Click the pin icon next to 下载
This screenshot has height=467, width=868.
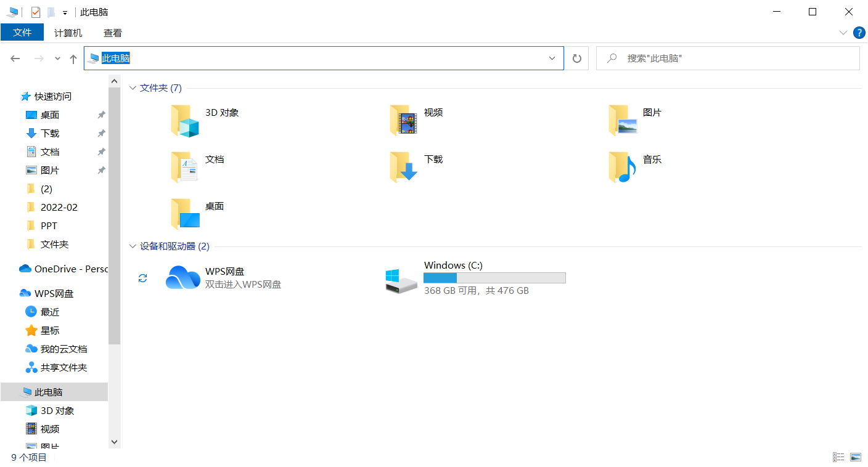click(101, 133)
